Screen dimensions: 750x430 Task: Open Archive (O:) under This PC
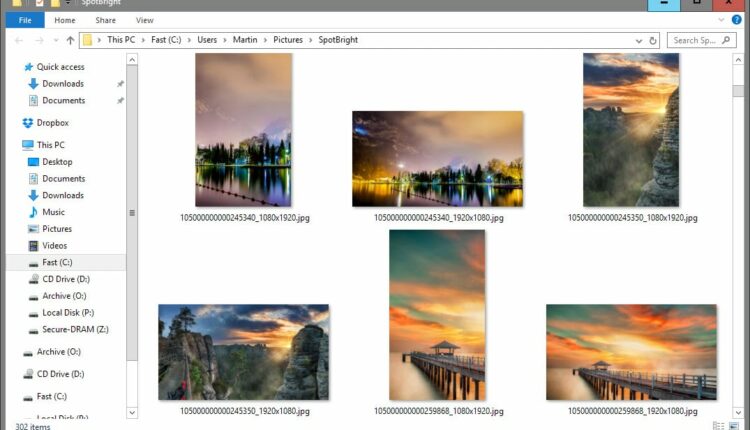(64, 296)
